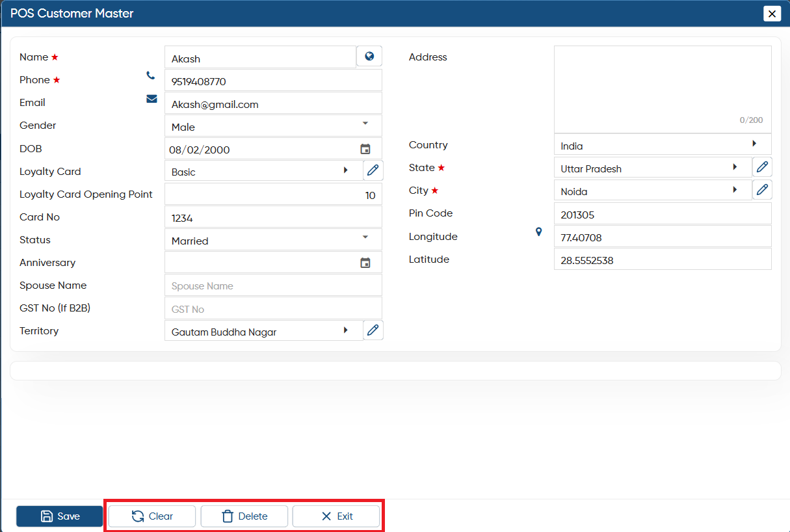Image resolution: width=790 pixels, height=532 pixels.
Task: Edit State using the pencil icon
Action: pos(763,167)
